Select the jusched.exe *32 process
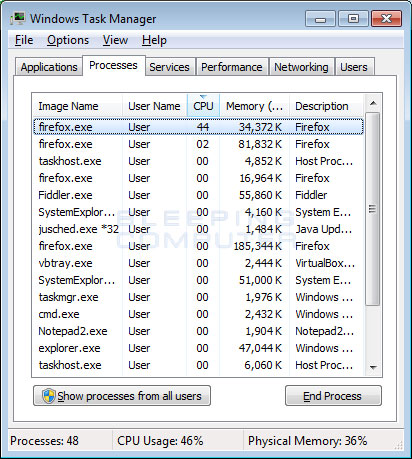Image resolution: width=412 pixels, height=459 pixels. pyautogui.click(x=198, y=229)
